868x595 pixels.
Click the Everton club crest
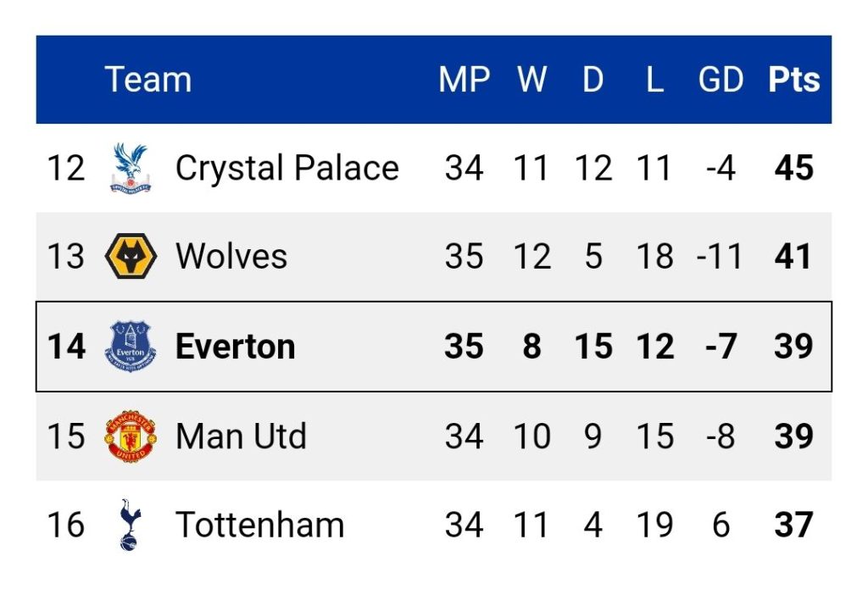[131, 347]
